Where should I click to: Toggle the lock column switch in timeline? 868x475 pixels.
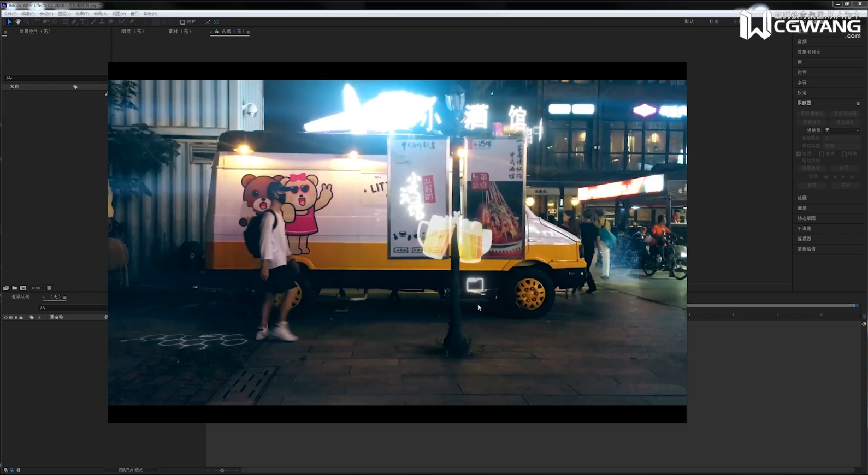(x=21, y=317)
